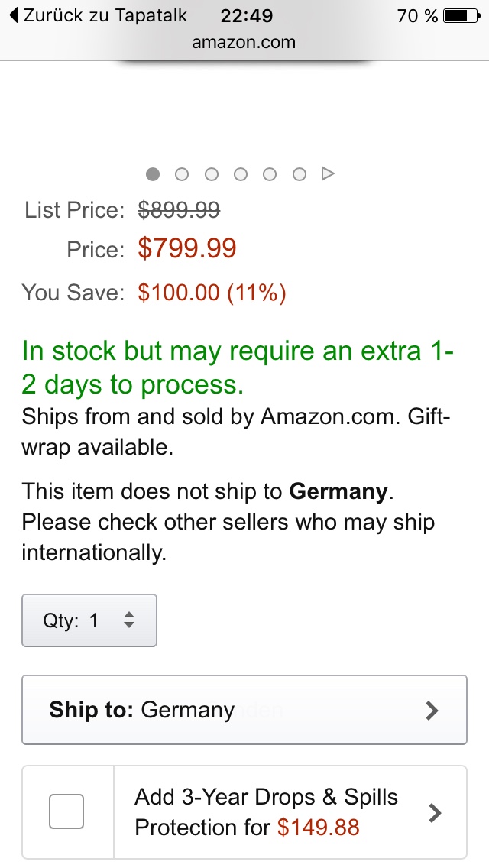The image size is (489, 868).
Task: Select the first image carousel dot
Action: coord(153,174)
